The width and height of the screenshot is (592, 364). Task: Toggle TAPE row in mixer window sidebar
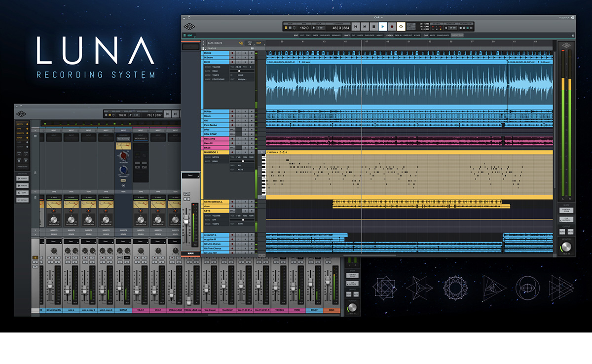[x=22, y=129]
